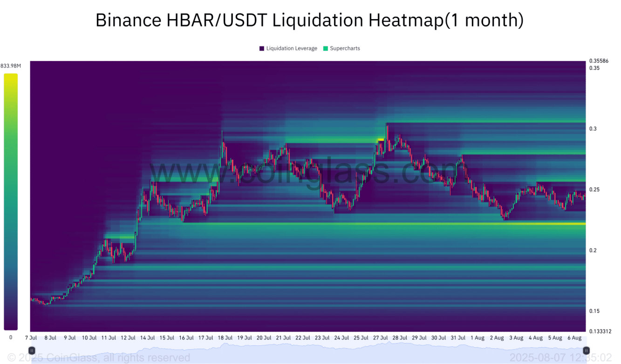Click the CoinGlass copyright notice
This screenshot has height=364, width=621.
tap(98, 357)
